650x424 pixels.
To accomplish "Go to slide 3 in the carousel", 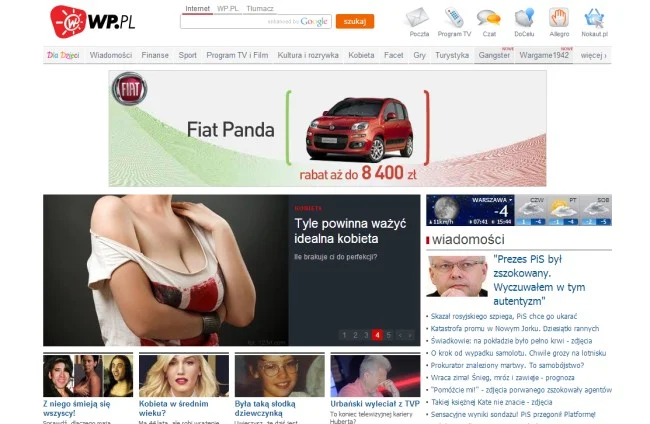I will tap(366, 335).
